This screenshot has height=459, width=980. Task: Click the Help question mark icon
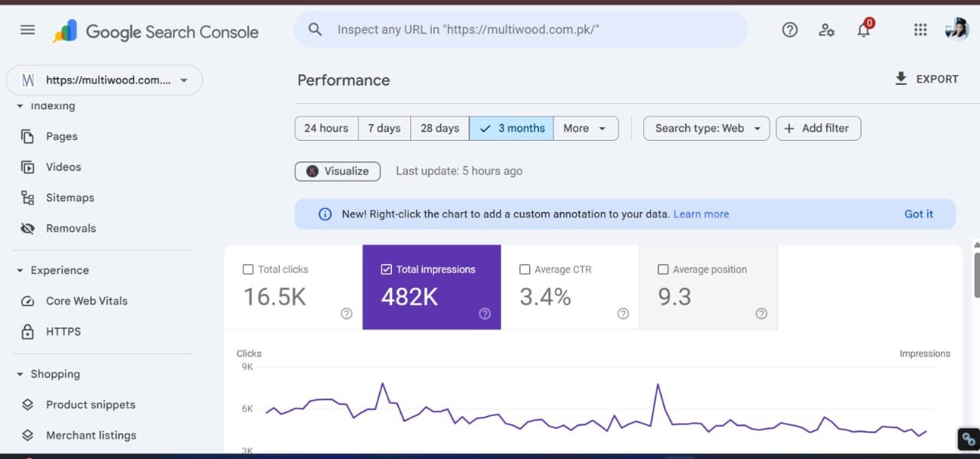point(789,30)
